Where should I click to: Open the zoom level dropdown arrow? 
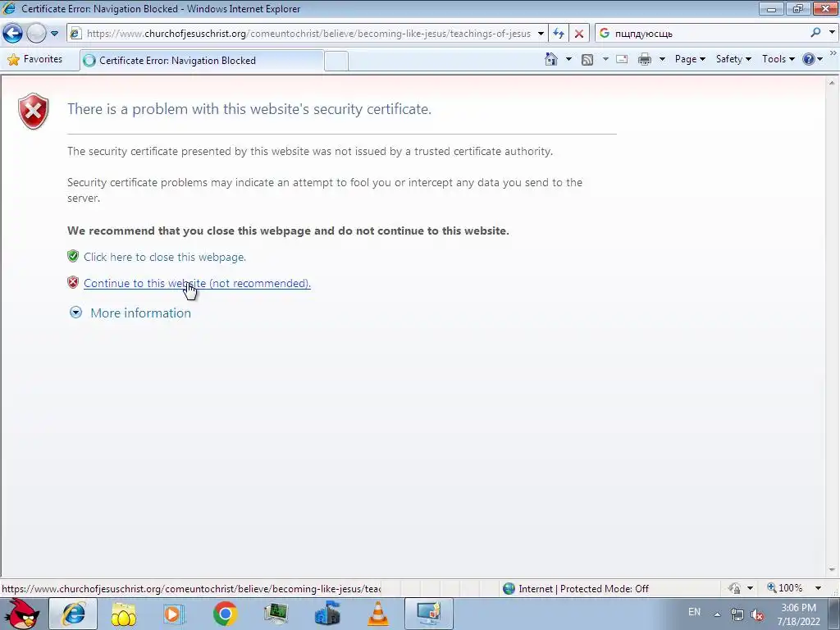[818, 588]
